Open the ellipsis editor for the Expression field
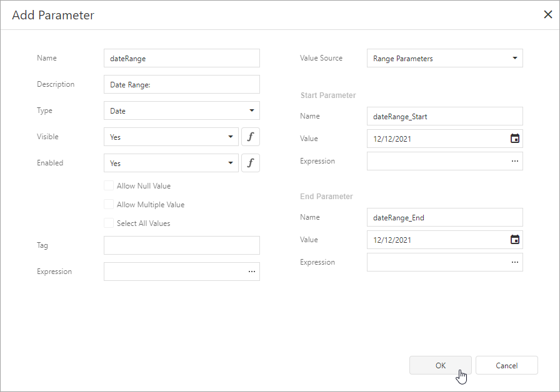Viewport: 560px width, 392px height. click(252, 272)
